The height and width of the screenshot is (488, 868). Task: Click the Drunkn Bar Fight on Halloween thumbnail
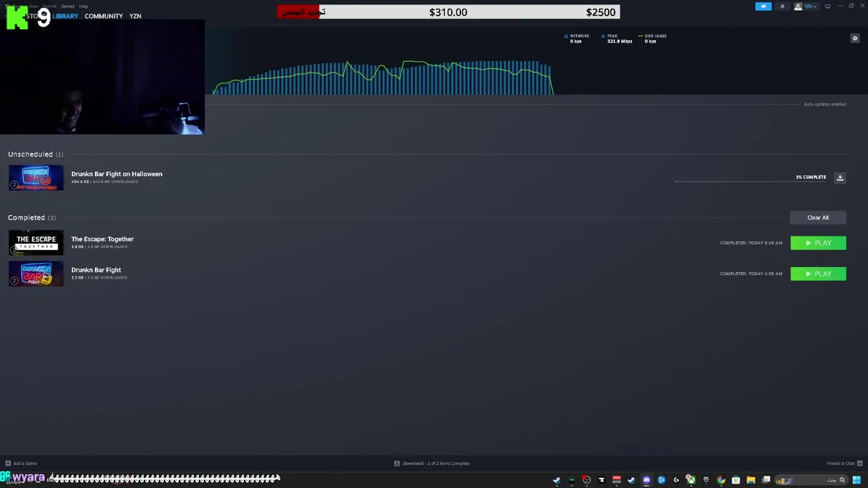click(x=36, y=178)
